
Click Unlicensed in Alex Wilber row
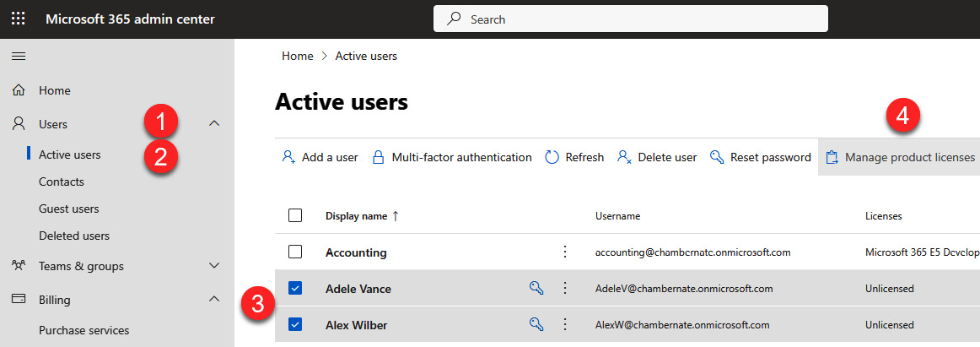pyautogui.click(x=890, y=324)
